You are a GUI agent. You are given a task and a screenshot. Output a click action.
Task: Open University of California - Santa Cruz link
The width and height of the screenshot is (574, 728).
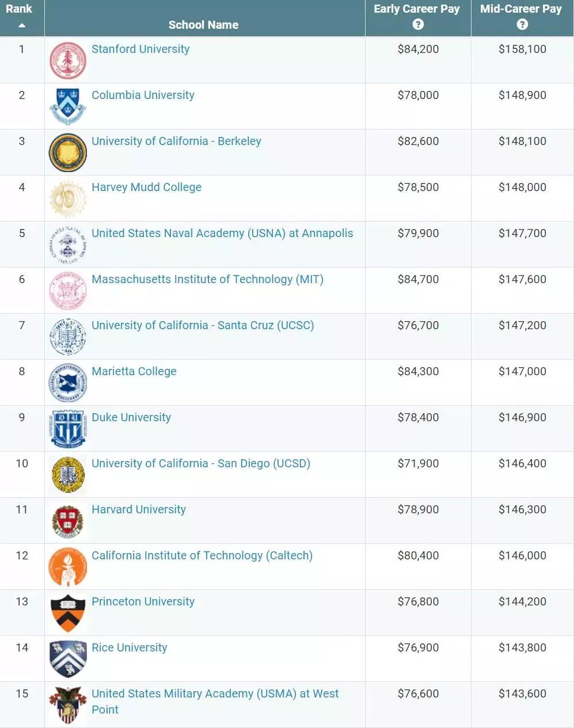click(203, 325)
